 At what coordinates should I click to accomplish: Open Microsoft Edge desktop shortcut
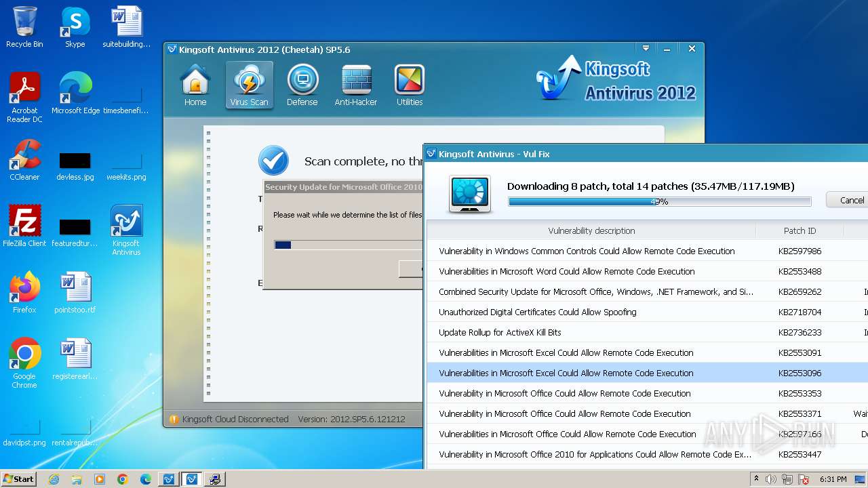(x=75, y=94)
